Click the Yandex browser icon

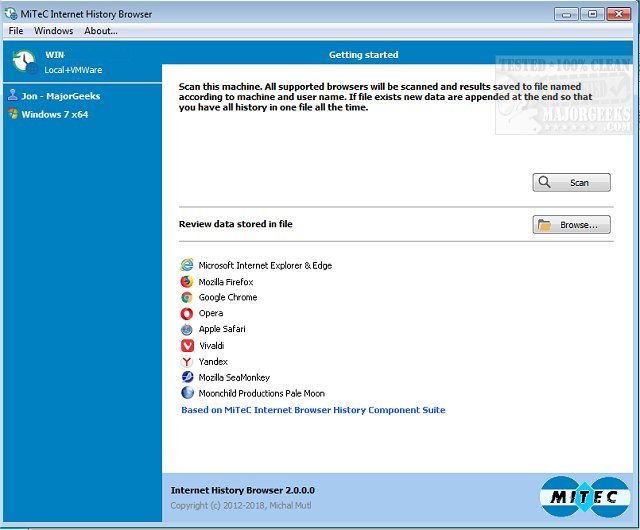pyautogui.click(x=187, y=361)
